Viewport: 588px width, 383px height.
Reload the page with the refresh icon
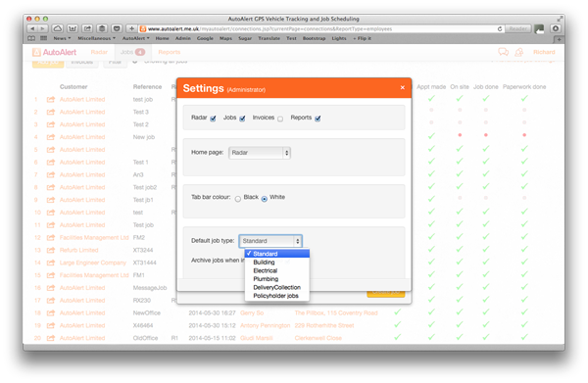pos(500,28)
